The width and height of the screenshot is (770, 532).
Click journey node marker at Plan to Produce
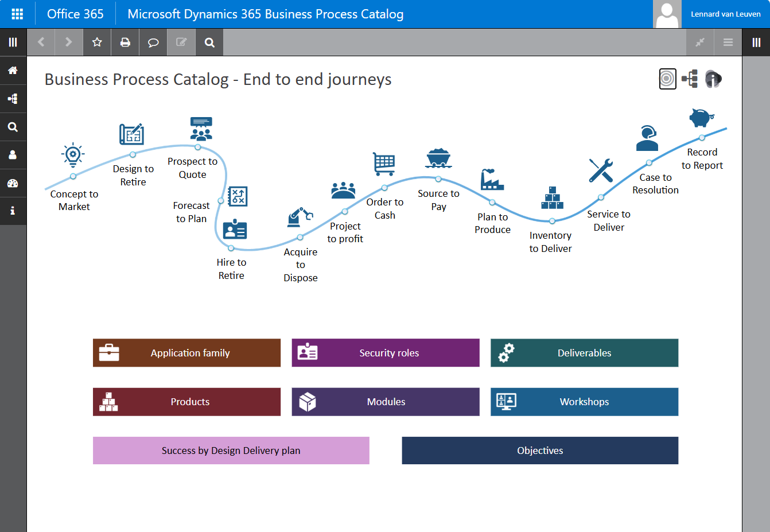coord(492,202)
